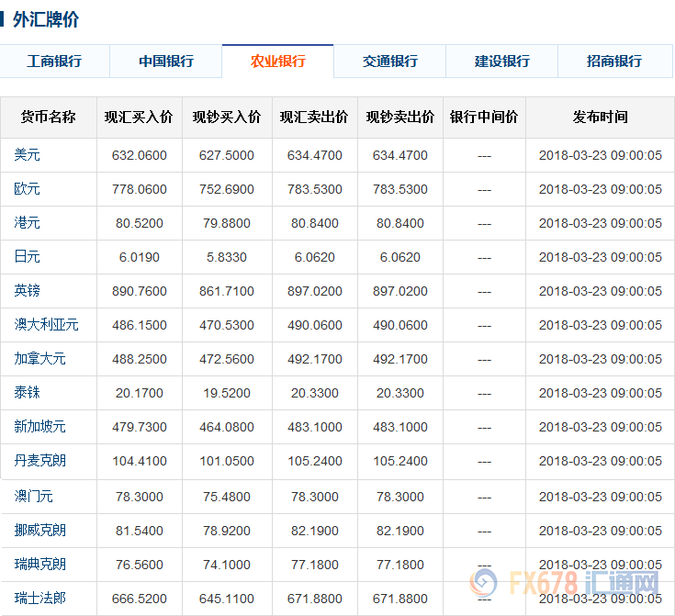Select the 627.5000 cash buying rate
675x616 pixels.
(x=227, y=155)
